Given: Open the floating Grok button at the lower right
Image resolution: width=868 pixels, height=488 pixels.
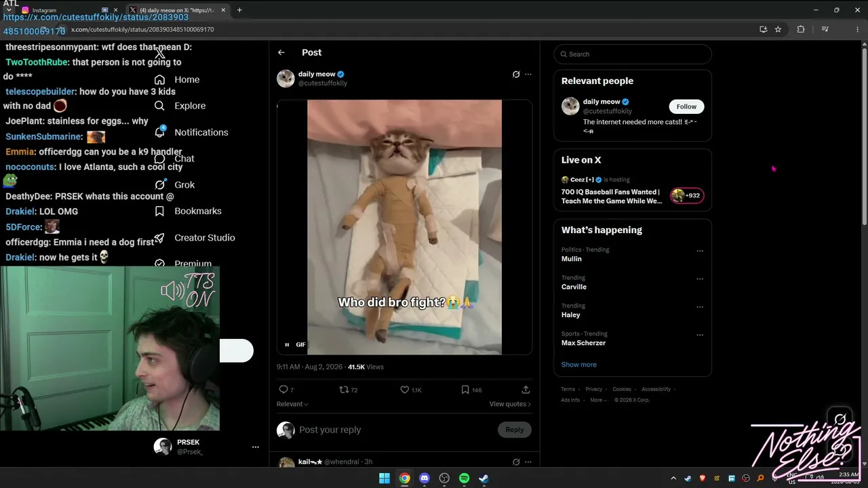Looking at the screenshot, I should click(x=840, y=420).
